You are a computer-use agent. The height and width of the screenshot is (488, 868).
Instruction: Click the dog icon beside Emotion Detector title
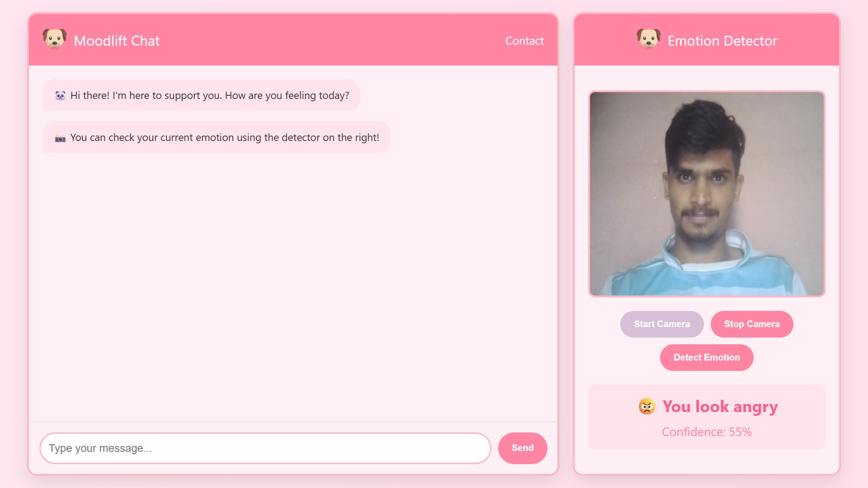(647, 40)
